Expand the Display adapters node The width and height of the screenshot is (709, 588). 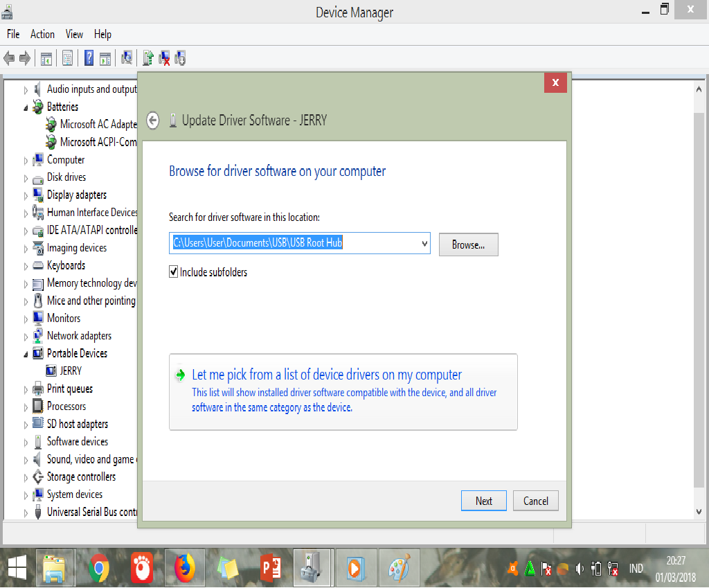[x=26, y=195]
